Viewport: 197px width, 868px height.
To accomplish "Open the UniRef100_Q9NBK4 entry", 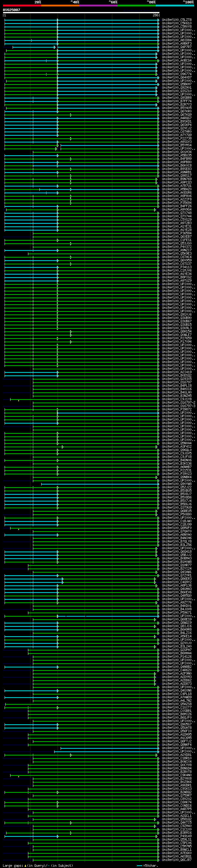I will (x=177, y=477).
